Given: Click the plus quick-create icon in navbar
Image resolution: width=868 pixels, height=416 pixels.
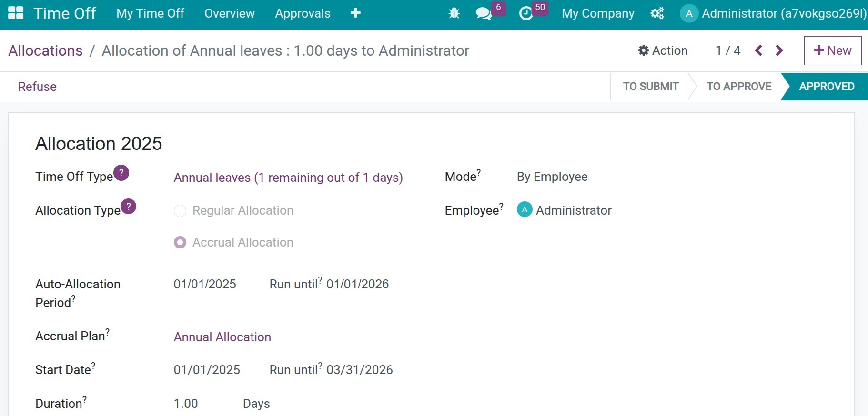Looking at the screenshot, I should click(x=355, y=13).
